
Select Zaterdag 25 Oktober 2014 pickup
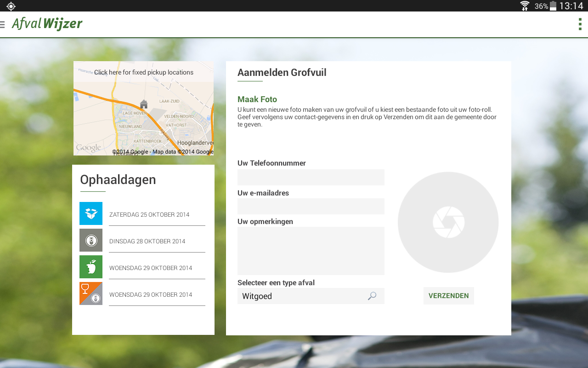coord(149,214)
